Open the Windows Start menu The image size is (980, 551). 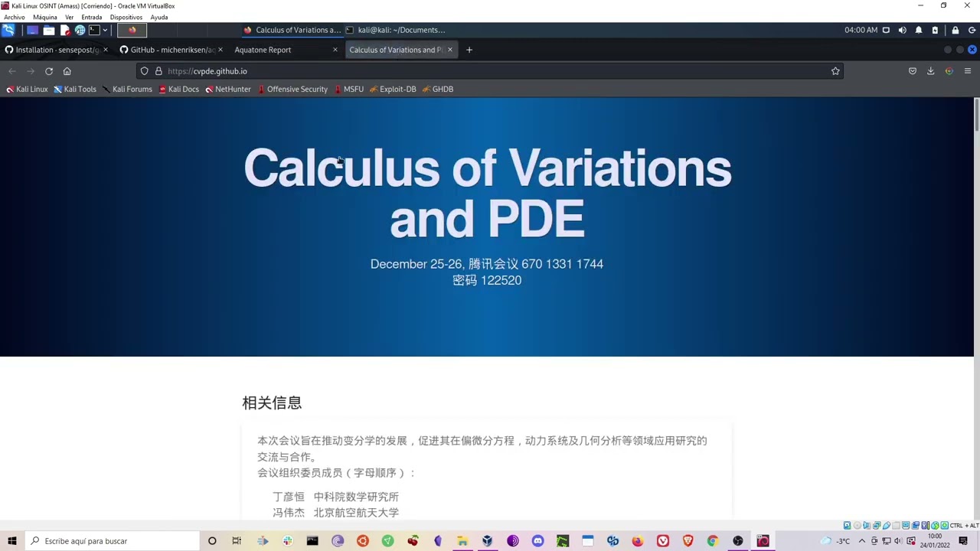coord(12,541)
